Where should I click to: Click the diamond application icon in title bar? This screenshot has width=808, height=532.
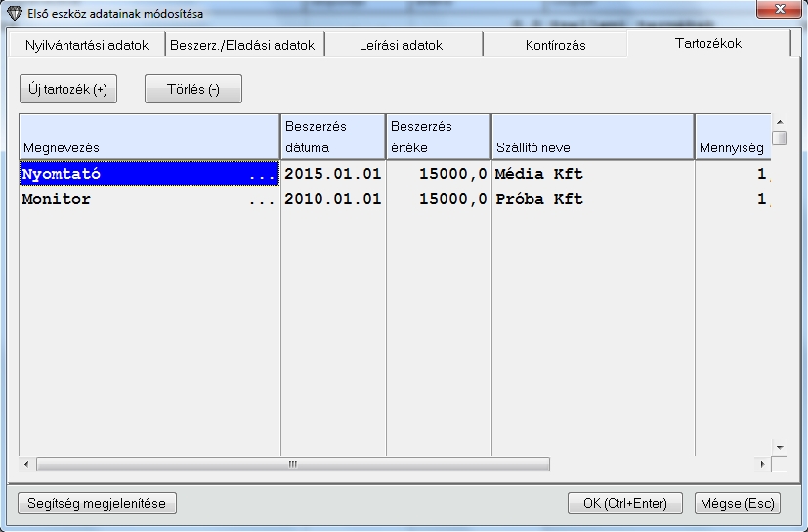tap(14, 12)
